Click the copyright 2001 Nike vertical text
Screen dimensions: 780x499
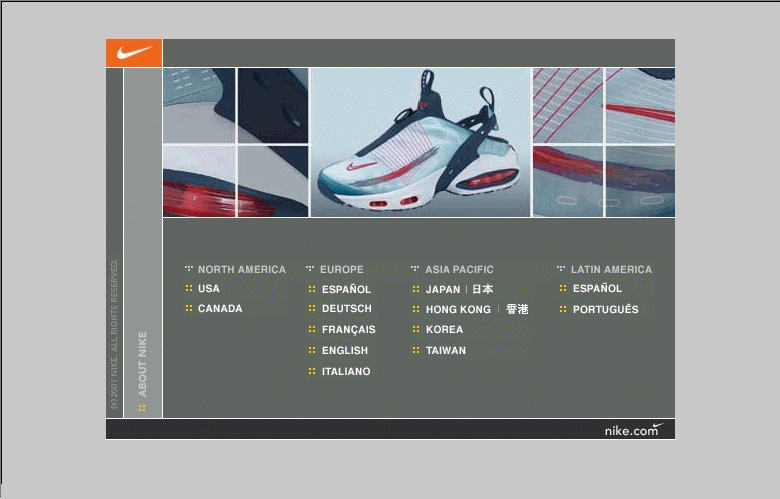click(x=114, y=334)
